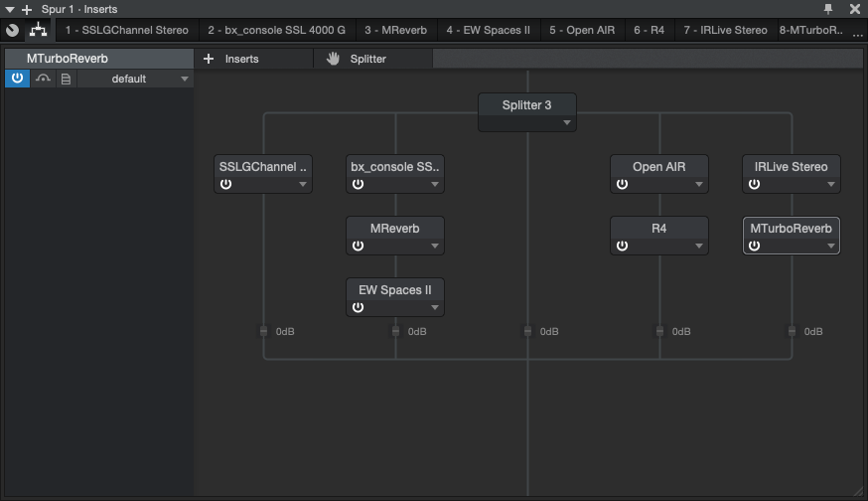Adjust the 0dB fader under SSLGChannel
The image size is (868, 501).
pyautogui.click(x=263, y=331)
